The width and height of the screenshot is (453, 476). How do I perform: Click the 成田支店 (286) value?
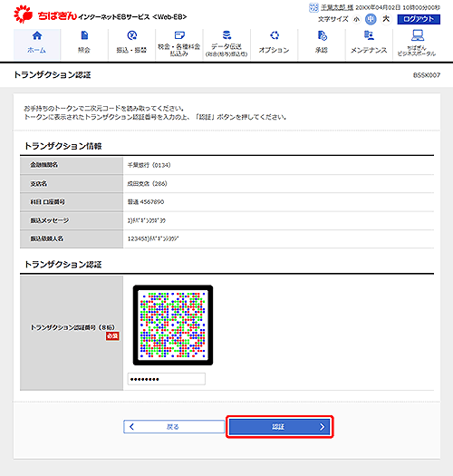tap(147, 184)
